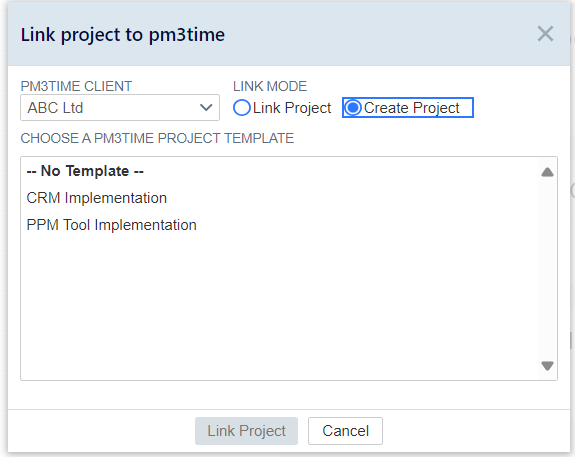Screen dimensions: 575x457
Task: Click the Link project to pm3time title
Action: pyautogui.click(x=123, y=35)
